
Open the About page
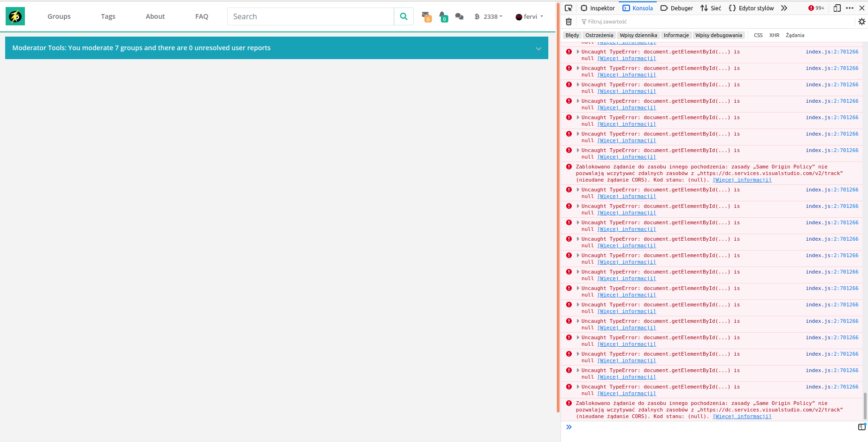click(x=155, y=16)
